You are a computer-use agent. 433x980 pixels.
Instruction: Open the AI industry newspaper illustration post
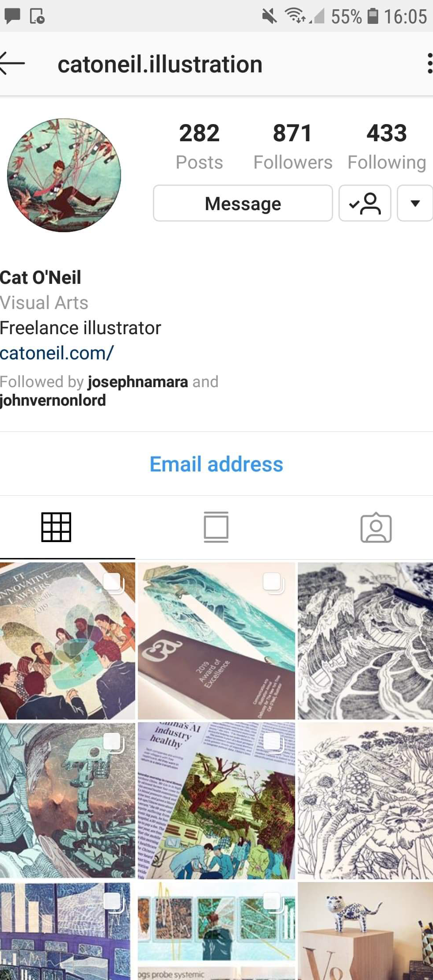tap(216, 800)
